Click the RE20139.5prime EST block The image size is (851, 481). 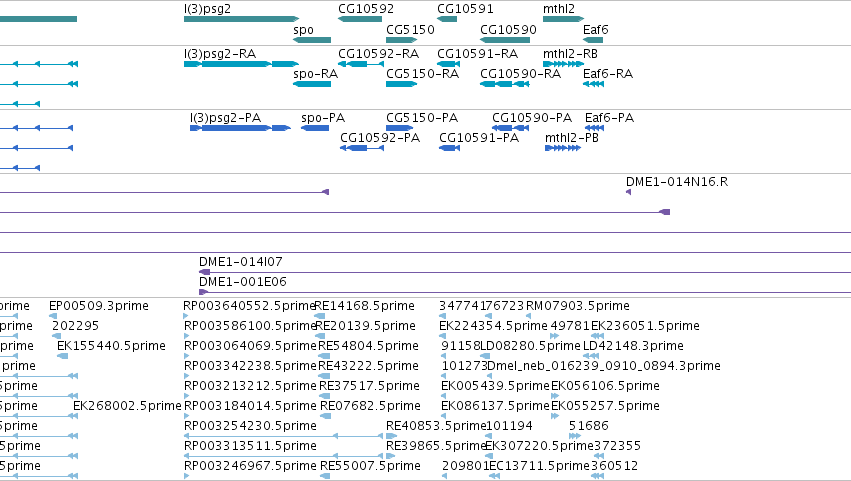click(320, 336)
